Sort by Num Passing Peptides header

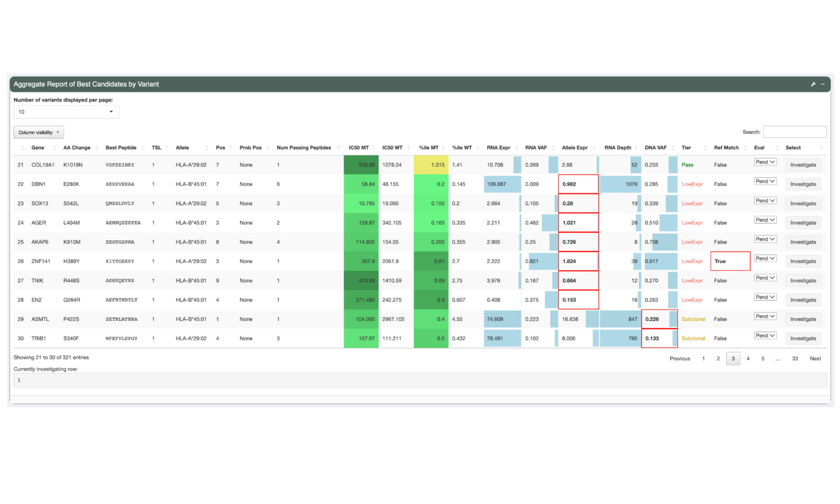tap(303, 148)
